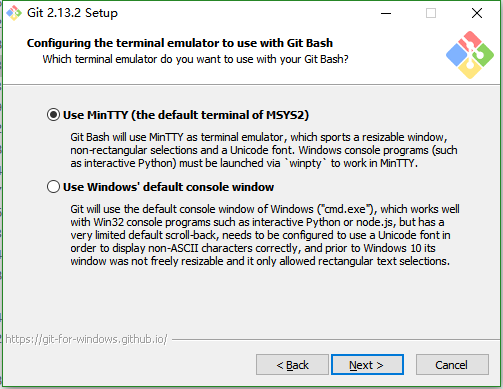Minimize the Git Setup window
The image size is (503, 389).
[x=386, y=13]
